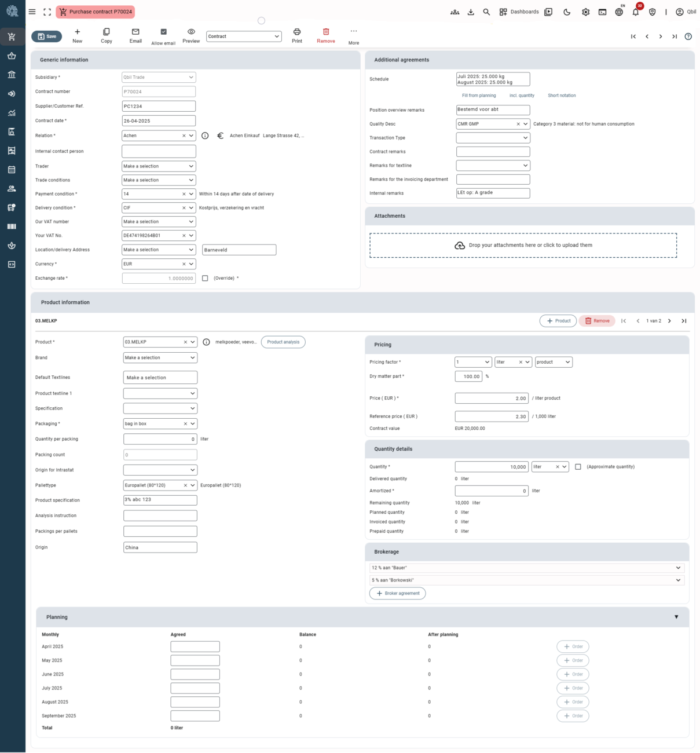Click the incl. quantity link
Image resolution: width=700 pixels, height=753 pixels.
[522, 96]
